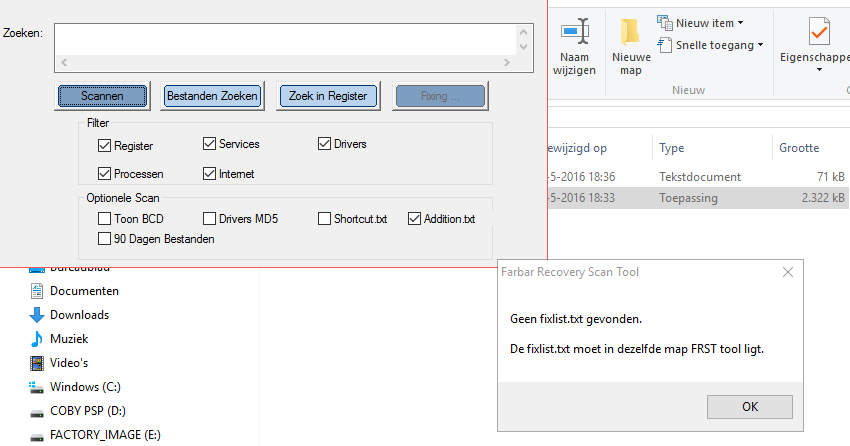Click the search box scroll up arrow
Image resolution: width=850 pixels, height=446 pixels.
523,33
